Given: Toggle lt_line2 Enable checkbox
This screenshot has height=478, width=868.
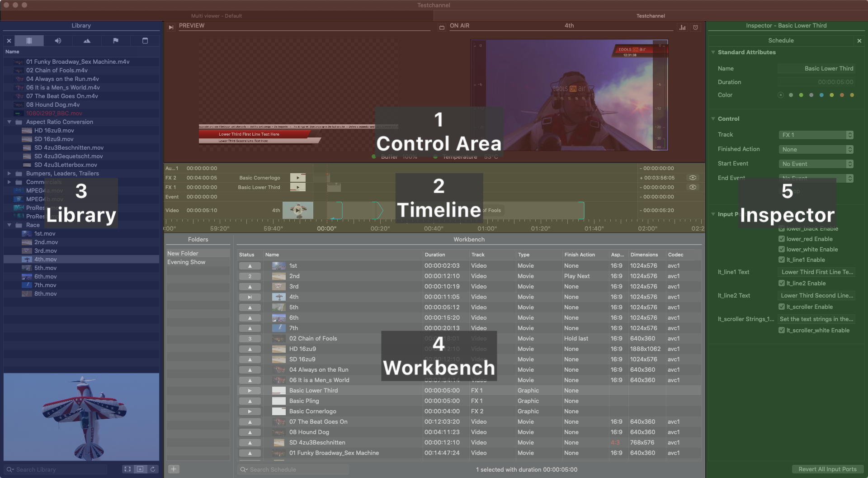Looking at the screenshot, I should pos(781,283).
